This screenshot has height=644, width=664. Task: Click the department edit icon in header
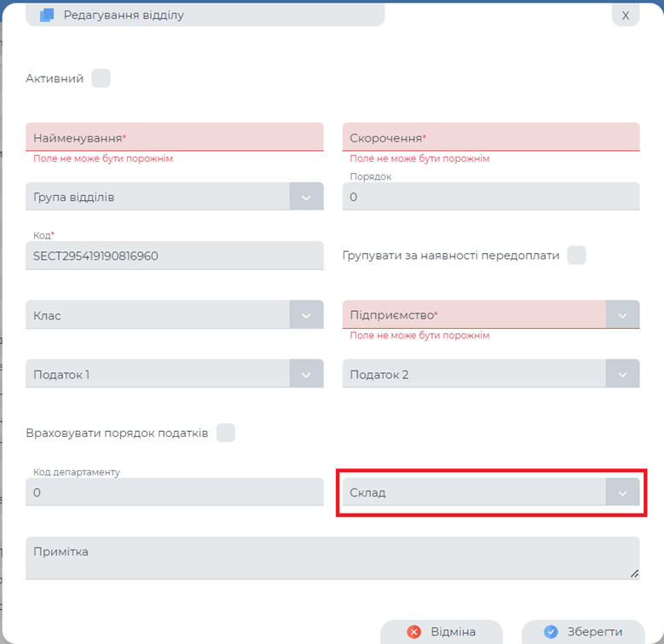pos(47,14)
